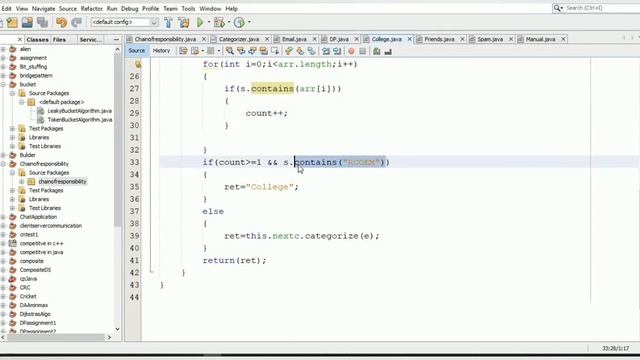The height and width of the screenshot is (360, 640).
Task: Click the Find Selection magnifier icon
Action: (x=230, y=51)
